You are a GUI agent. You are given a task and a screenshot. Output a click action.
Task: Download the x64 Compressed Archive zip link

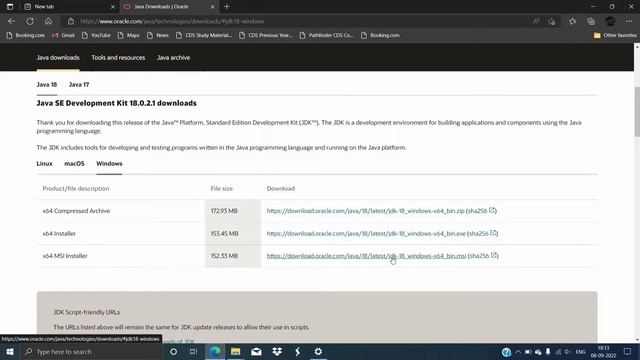365,211
